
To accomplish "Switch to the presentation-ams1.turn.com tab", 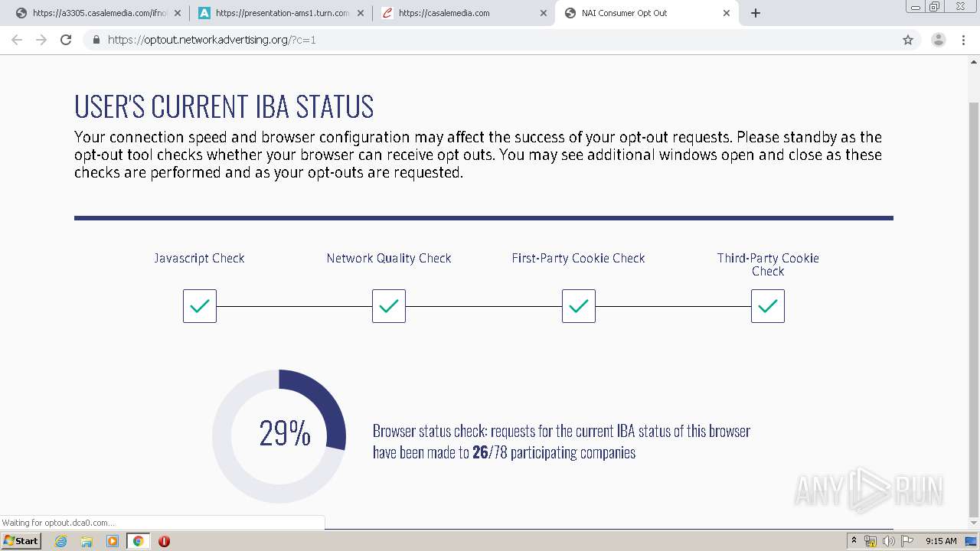I will 281,13.
